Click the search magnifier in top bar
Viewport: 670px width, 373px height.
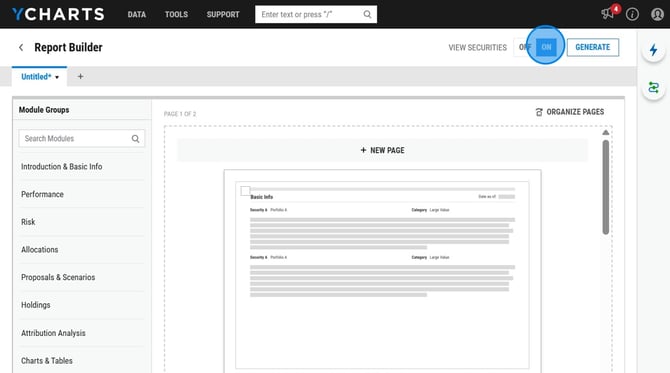coord(367,14)
